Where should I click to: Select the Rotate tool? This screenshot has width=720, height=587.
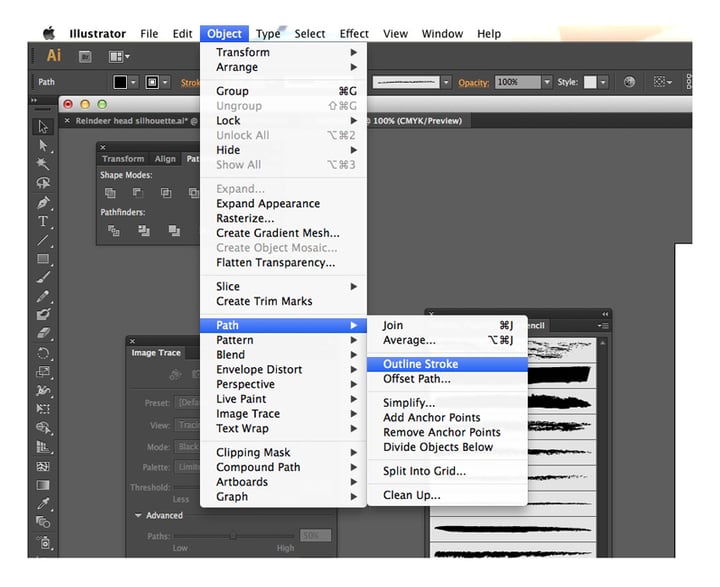coord(43,353)
